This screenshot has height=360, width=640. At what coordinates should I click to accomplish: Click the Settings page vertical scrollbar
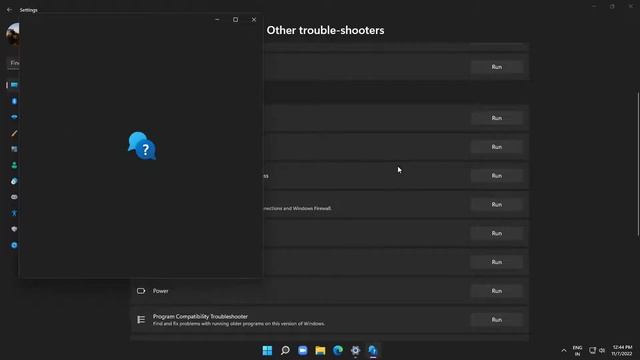(638, 164)
